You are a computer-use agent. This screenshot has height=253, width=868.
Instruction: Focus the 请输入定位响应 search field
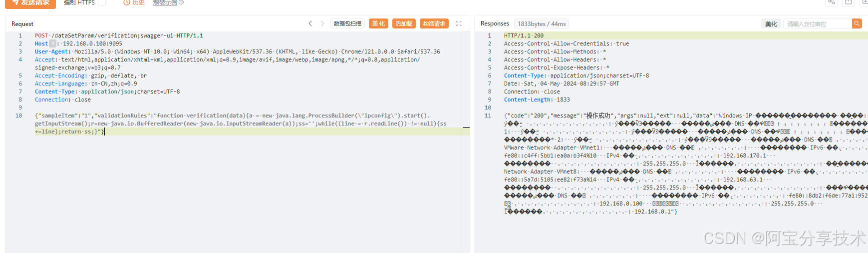click(x=818, y=24)
